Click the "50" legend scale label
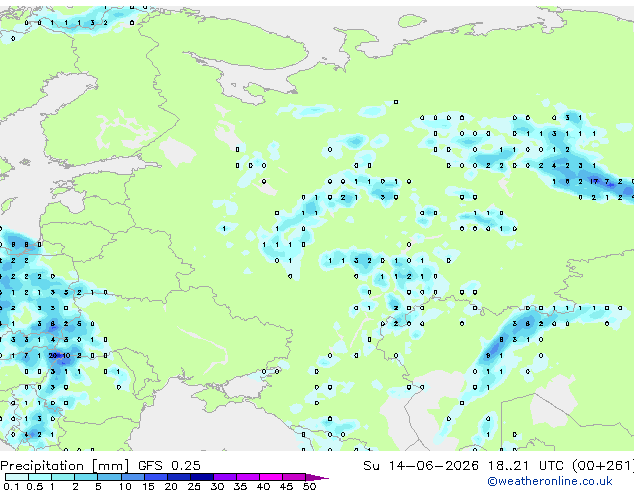 pos(309,486)
